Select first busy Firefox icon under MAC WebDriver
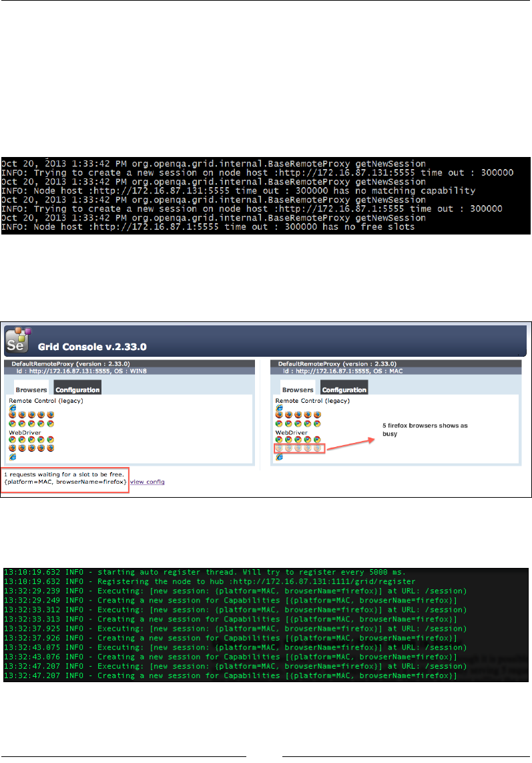Screen dimensions: 532x763 [x=279, y=448]
